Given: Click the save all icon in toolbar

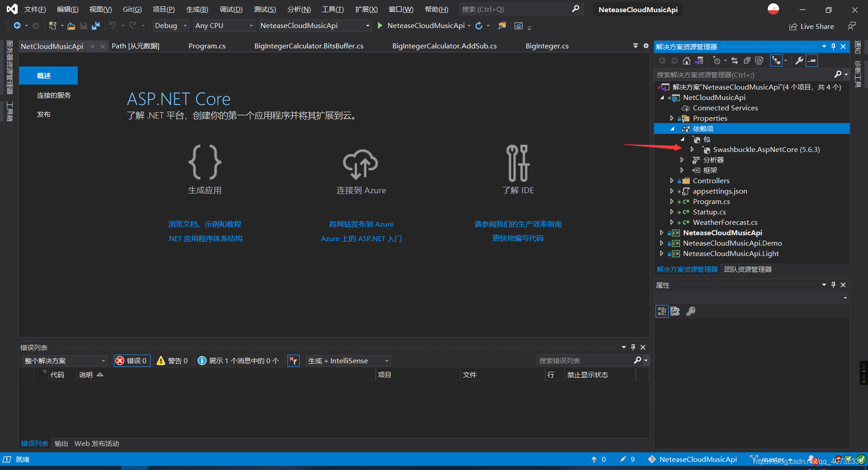Looking at the screenshot, I should pos(95,26).
